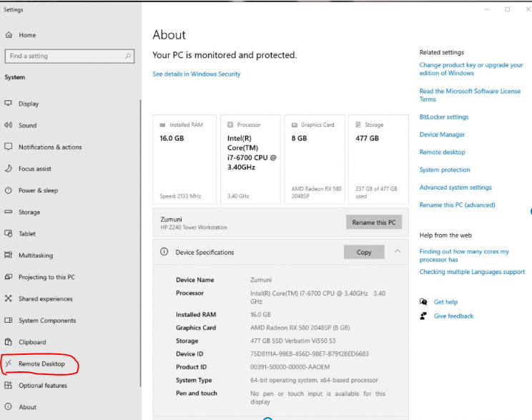The image size is (532, 420).
Task: Copy the device specifications
Action: (x=364, y=252)
